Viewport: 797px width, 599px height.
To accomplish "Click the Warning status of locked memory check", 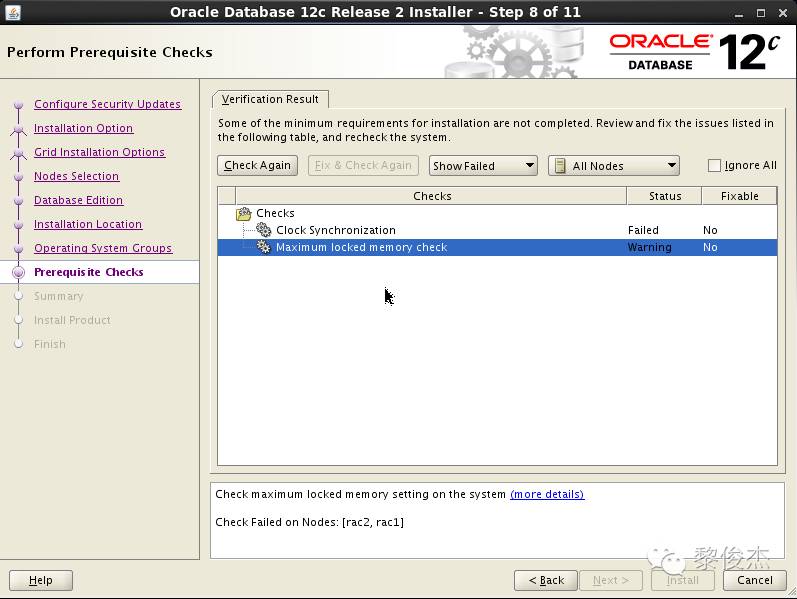I will coord(650,247).
